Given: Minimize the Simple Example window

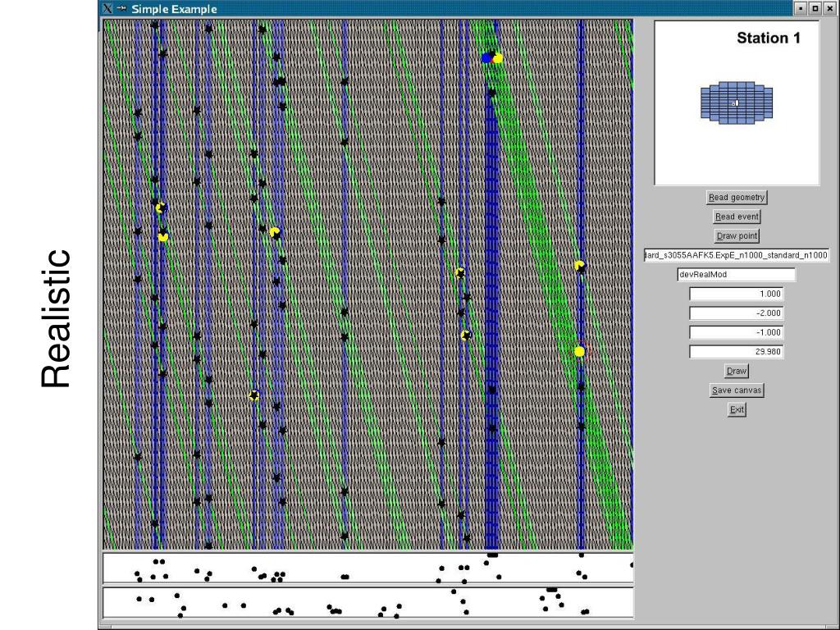Looking at the screenshot, I should (801, 8).
